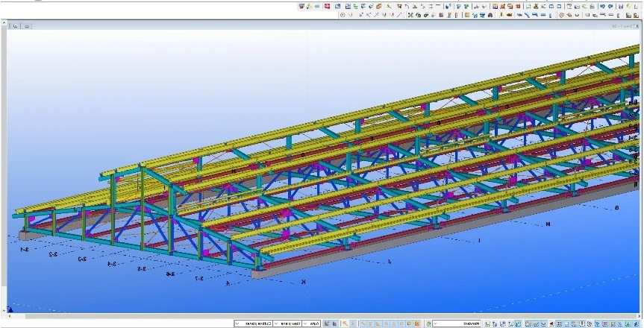Click the last icon of the second toolbar row
644x328 pixels.
639,15
